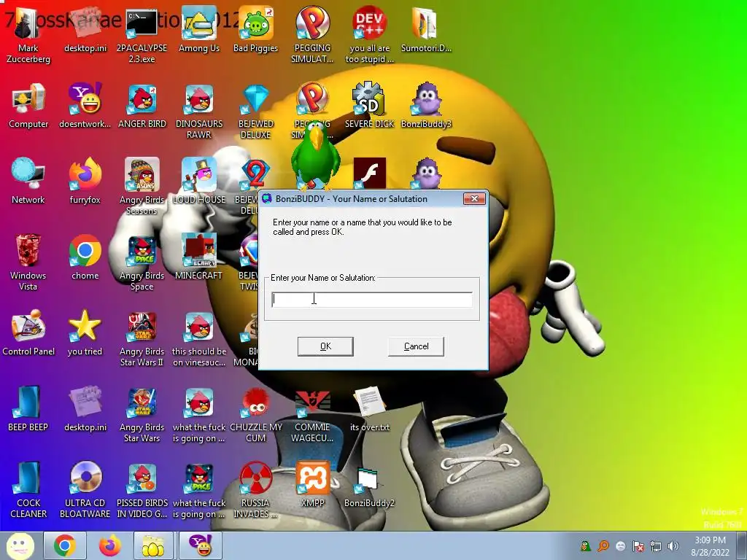Click the green parrot desktop character
This screenshot has height=560, width=747.
pos(315,157)
